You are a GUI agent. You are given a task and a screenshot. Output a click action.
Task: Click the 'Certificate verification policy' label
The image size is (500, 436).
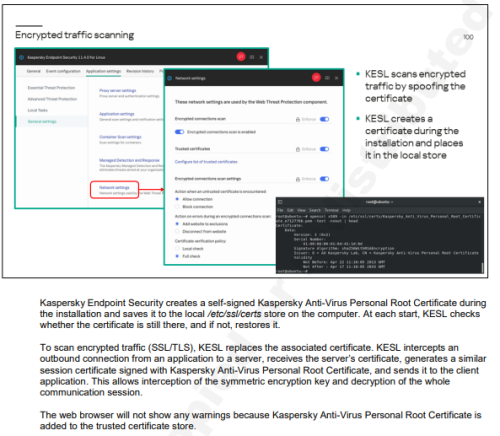[200, 241]
